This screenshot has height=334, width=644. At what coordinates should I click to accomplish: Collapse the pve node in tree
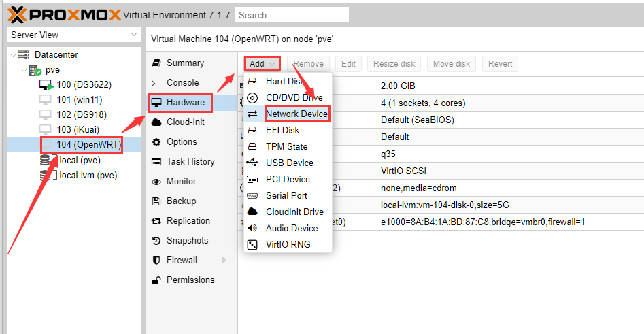(x=22, y=70)
